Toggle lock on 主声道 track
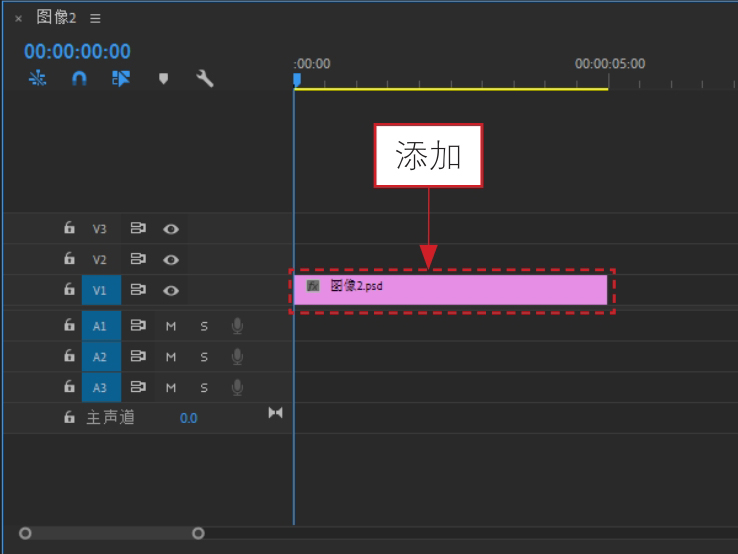Image resolution: width=738 pixels, height=554 pixels. (69, 417)
